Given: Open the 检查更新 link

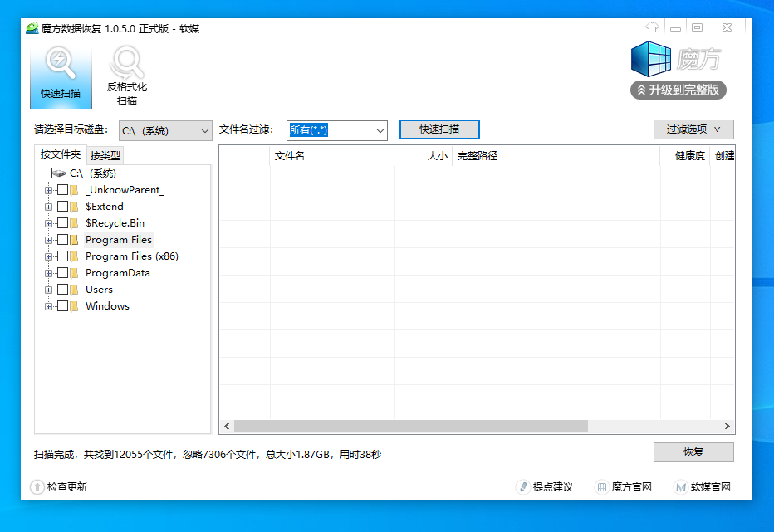Looking at the screenshot, I should (67, 487).
